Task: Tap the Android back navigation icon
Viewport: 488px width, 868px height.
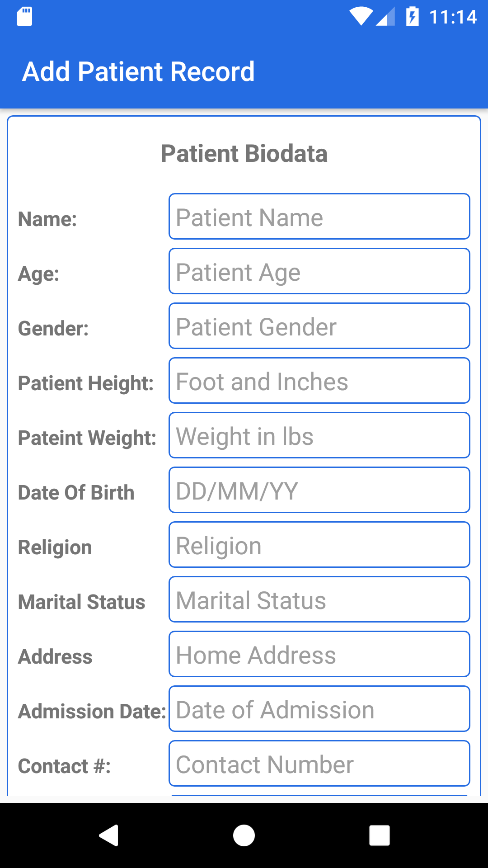Action: [x=109, y=835]
